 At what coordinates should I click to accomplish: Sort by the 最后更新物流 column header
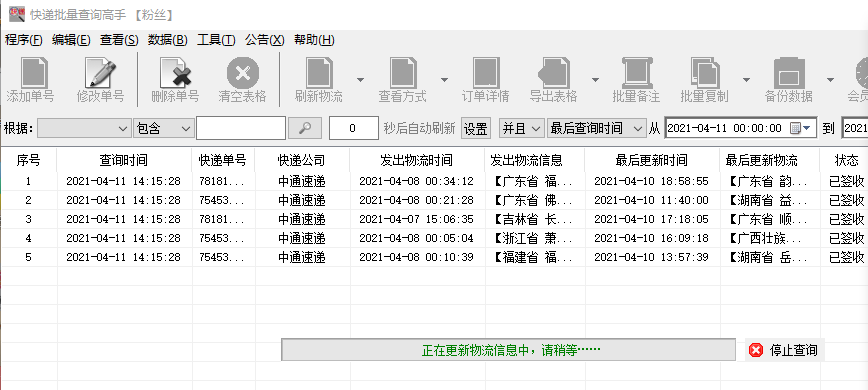point(769,160)
